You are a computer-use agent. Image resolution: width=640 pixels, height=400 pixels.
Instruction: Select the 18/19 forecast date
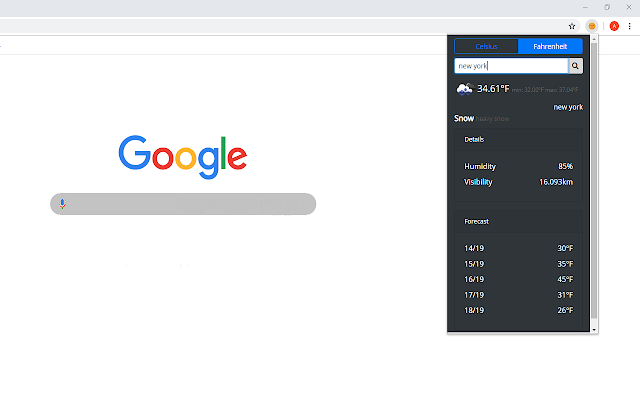(474, 310)
